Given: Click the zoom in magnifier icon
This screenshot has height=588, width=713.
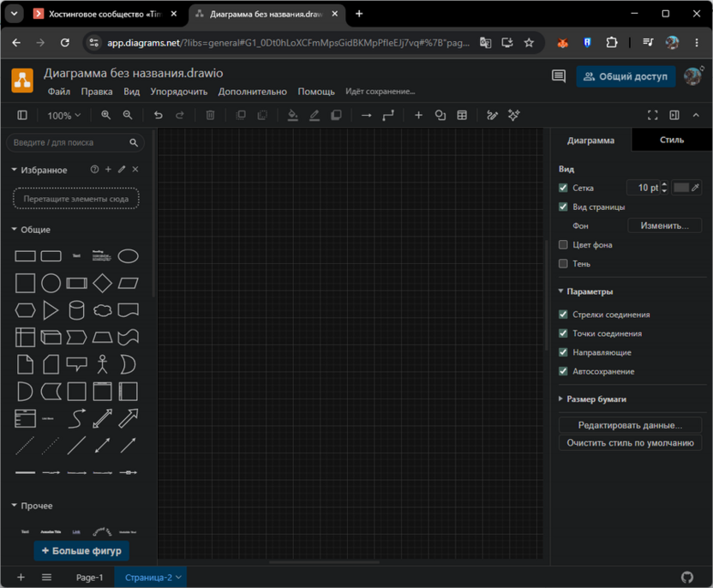Looking at the screenshot, I should 106,116.
